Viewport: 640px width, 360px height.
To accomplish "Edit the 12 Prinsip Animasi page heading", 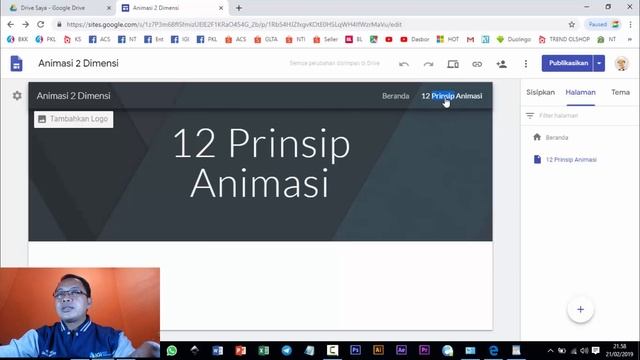I will pyautogui.click(x=261, y=163).
